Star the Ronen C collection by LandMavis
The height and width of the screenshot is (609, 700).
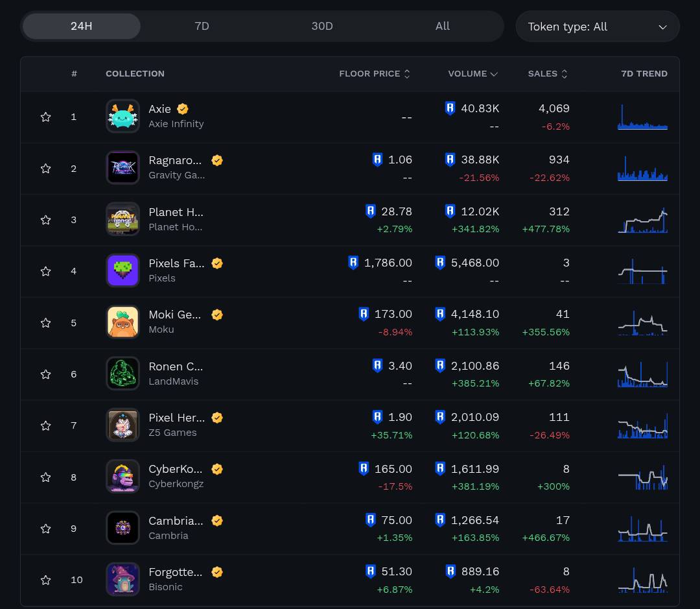click(x=45, y=374)
